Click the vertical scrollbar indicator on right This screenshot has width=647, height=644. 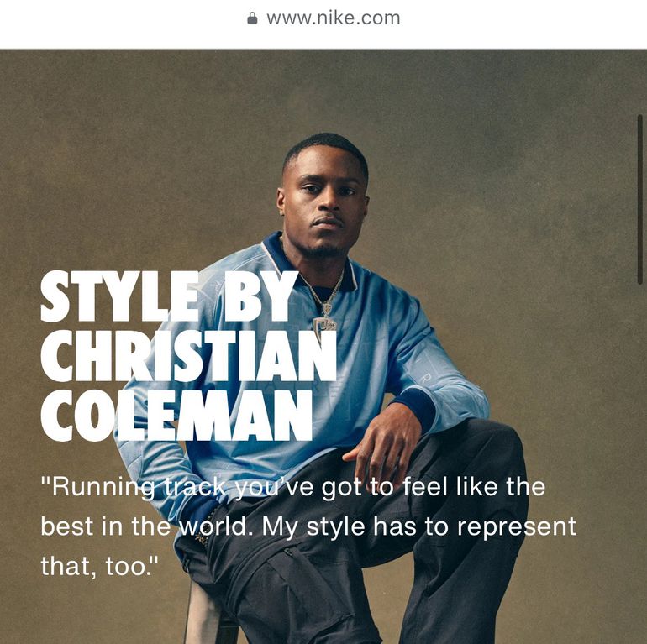pos(640,199)
